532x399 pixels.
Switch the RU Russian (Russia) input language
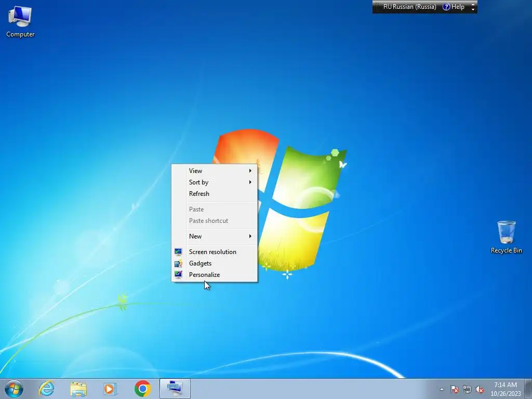tap(409, 7)
